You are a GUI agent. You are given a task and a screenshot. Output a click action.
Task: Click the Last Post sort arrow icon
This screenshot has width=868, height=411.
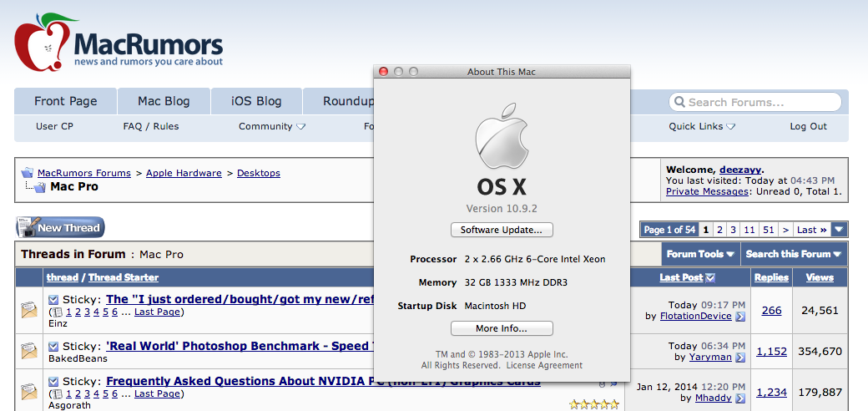[x=710, y=277]
